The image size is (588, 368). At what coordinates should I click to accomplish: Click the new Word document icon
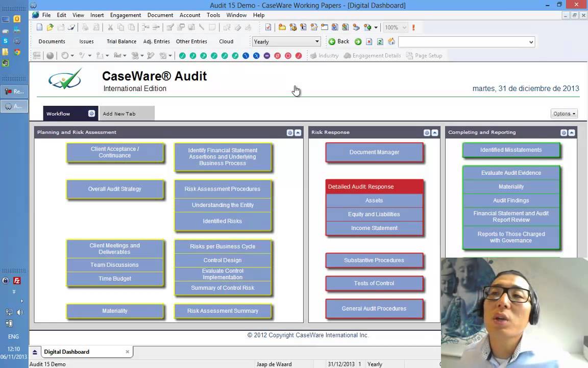[335, 28]
